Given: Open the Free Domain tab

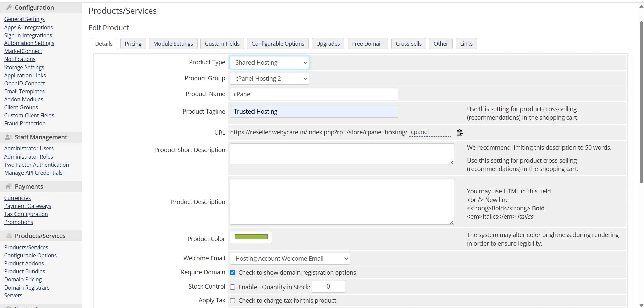Looking at the screenshot, I should pos(368,44).
